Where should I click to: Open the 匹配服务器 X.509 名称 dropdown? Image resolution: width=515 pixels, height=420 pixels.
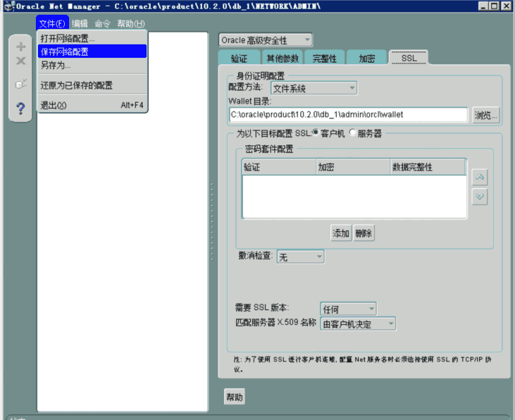click(358, 324)
